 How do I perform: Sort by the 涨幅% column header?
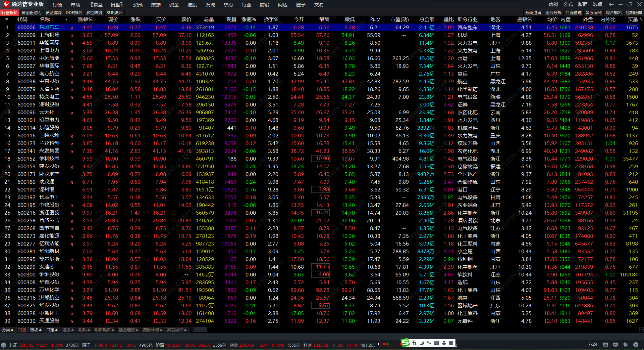85,19
